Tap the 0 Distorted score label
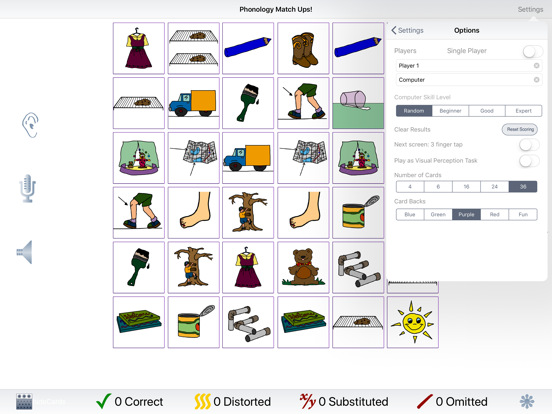This screenshot has width=552, height=414. [242, 402]
